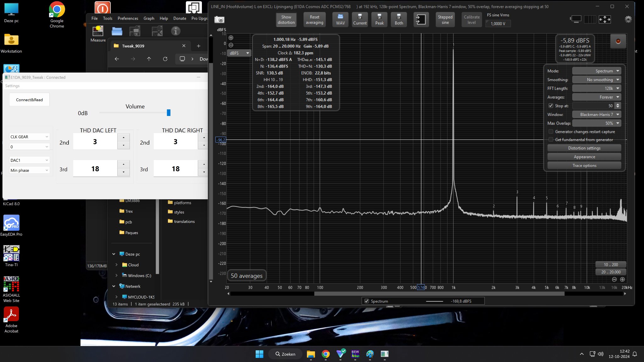The height and width of the screenshot is (362, 644).
Task: Open the Mode dropdown (Spectrum)
Action: click(597, 71)
